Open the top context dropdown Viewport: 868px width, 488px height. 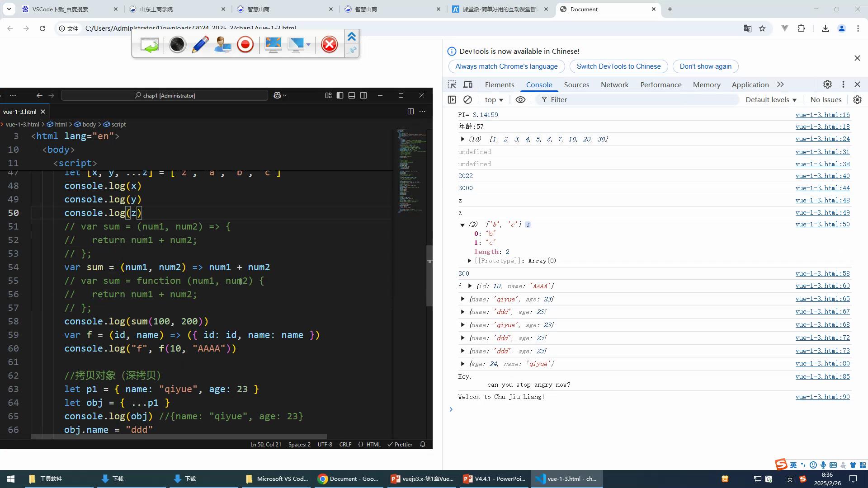494,100
